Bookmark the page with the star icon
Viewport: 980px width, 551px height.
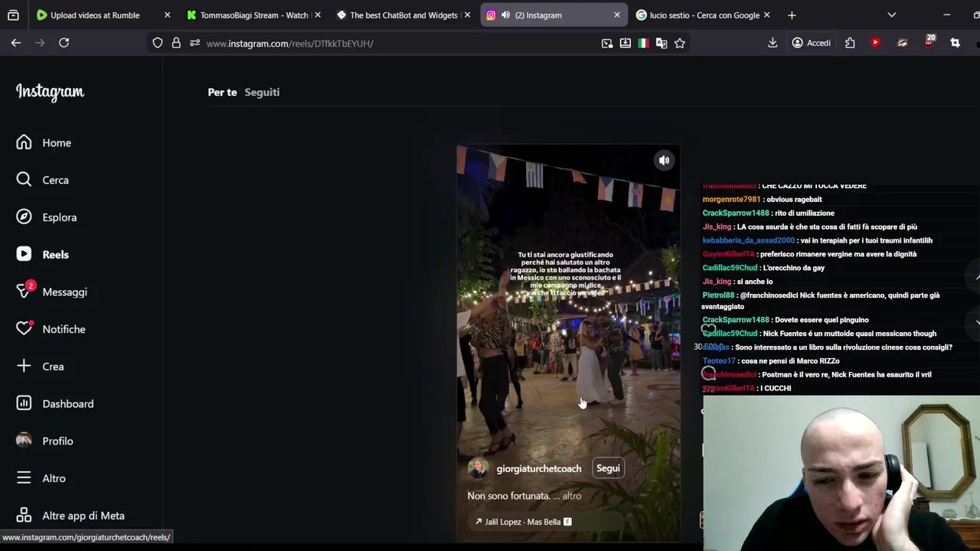(x=679, y=44)
